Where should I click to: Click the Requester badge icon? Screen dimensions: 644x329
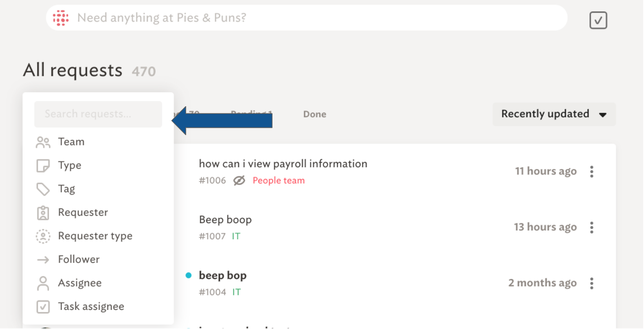tap(43, 213)
